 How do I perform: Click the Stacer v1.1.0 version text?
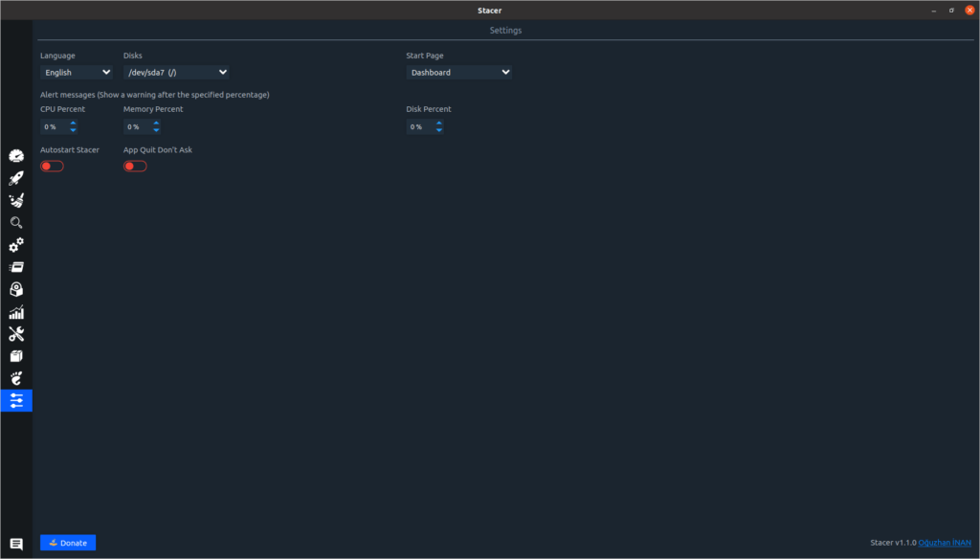(x=893, y=543)
